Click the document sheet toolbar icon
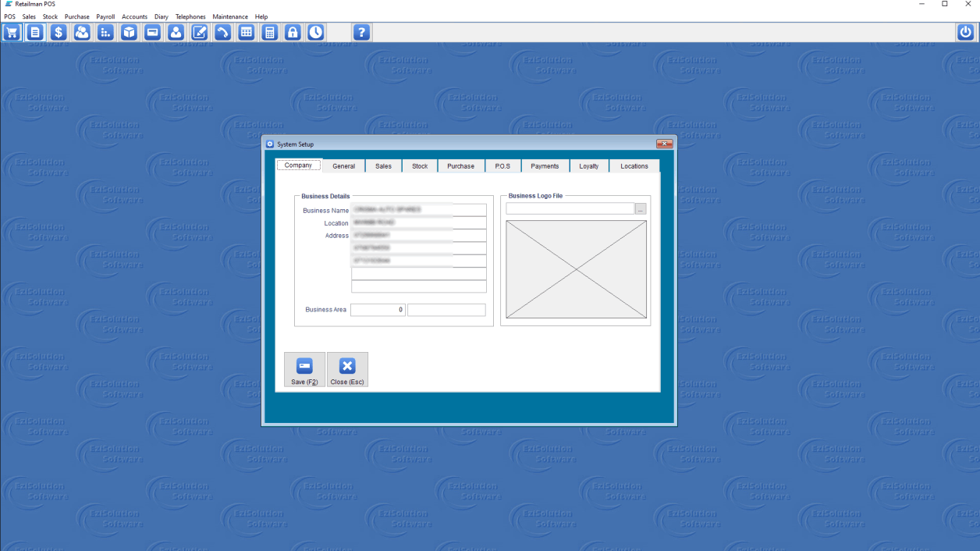Viewport: 980px width, 551px height. pos(35,32)
